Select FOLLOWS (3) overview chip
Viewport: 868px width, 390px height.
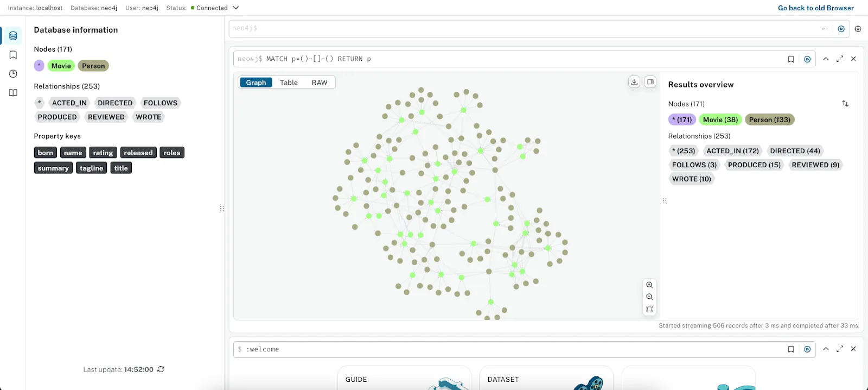point(694,165)
